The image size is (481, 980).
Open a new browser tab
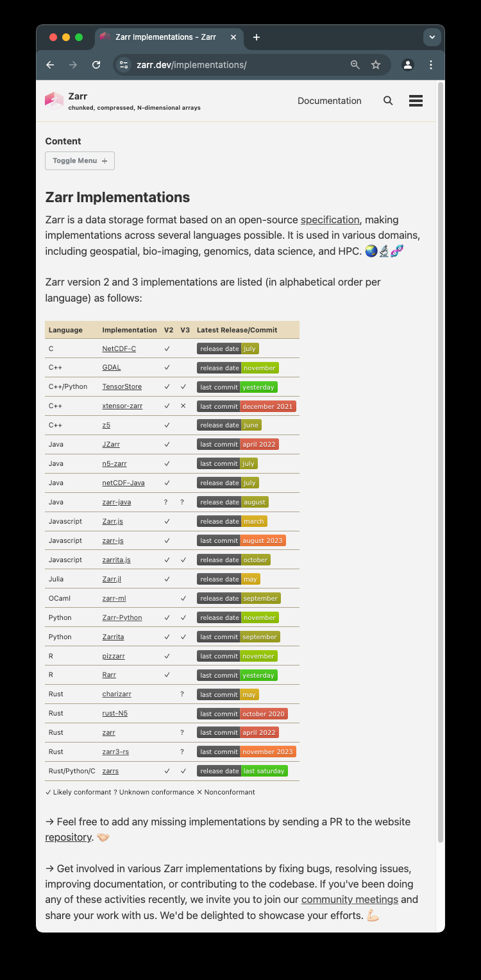click(x=257, y=37)
